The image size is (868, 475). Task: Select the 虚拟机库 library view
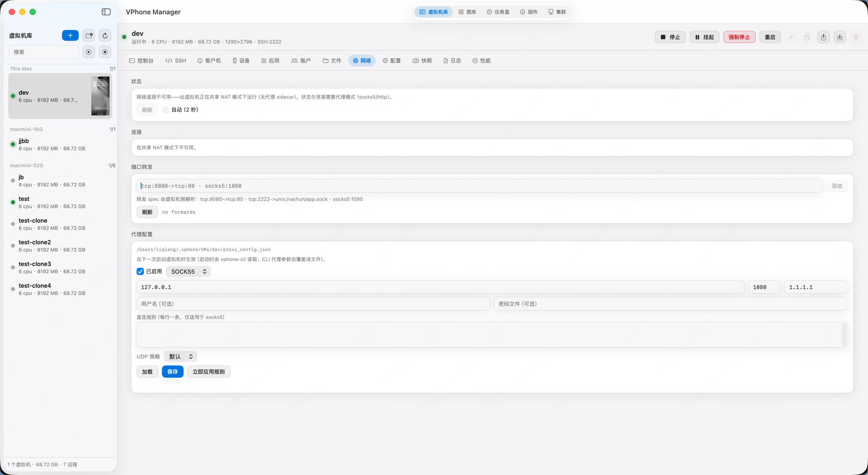pos(434,12)
